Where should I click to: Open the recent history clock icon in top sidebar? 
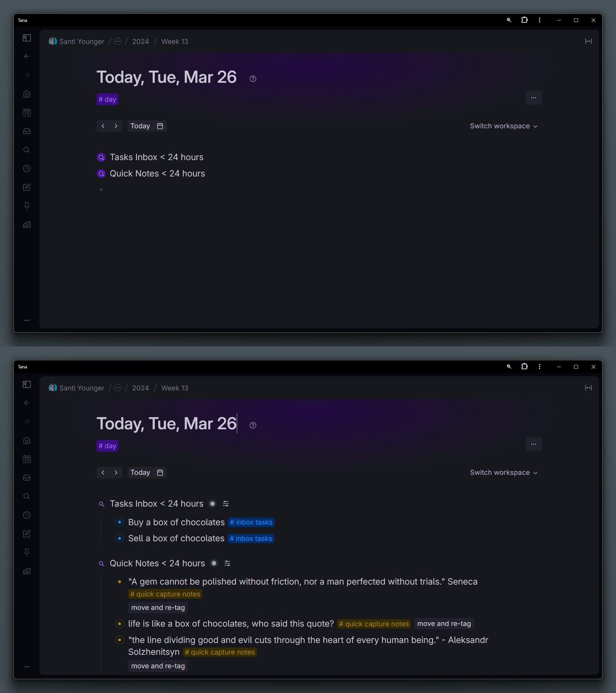pos(27,168)
